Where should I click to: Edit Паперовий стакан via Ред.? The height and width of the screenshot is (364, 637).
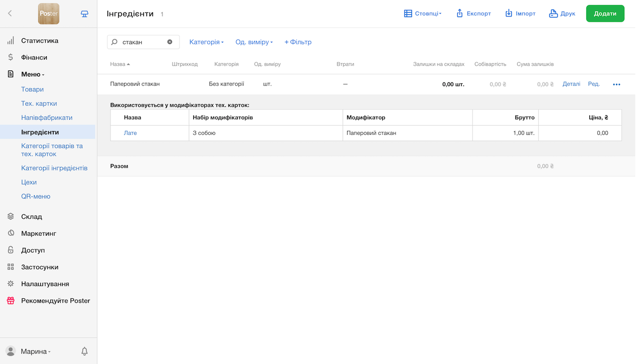click(594, 84)
